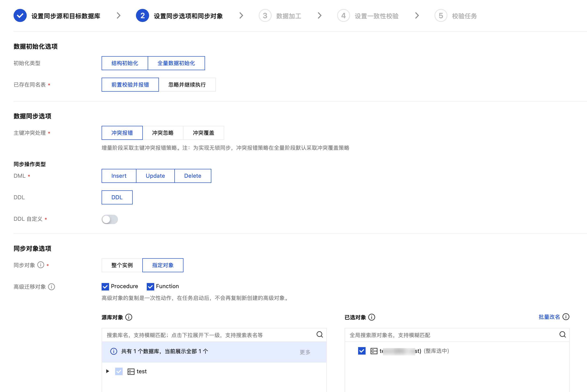Click info icon next to 同步对象 label
This screenshot has width=587, height=392.
(41, 265)
